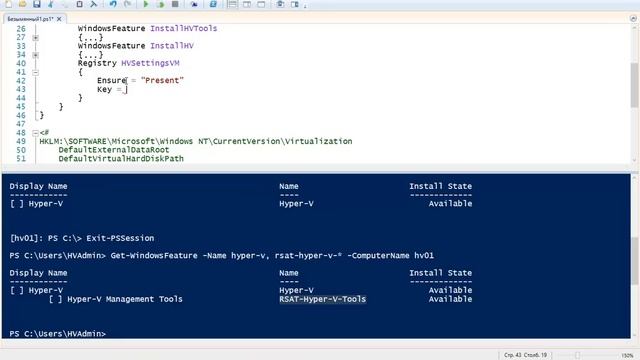Grab the console pane vertical scrollbar thumb
The image size is (640, 360).
click(x=635, y=261)
